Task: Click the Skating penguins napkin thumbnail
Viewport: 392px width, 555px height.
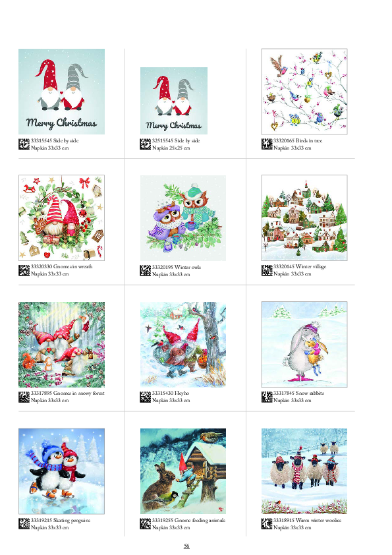Action: (61, 471)
